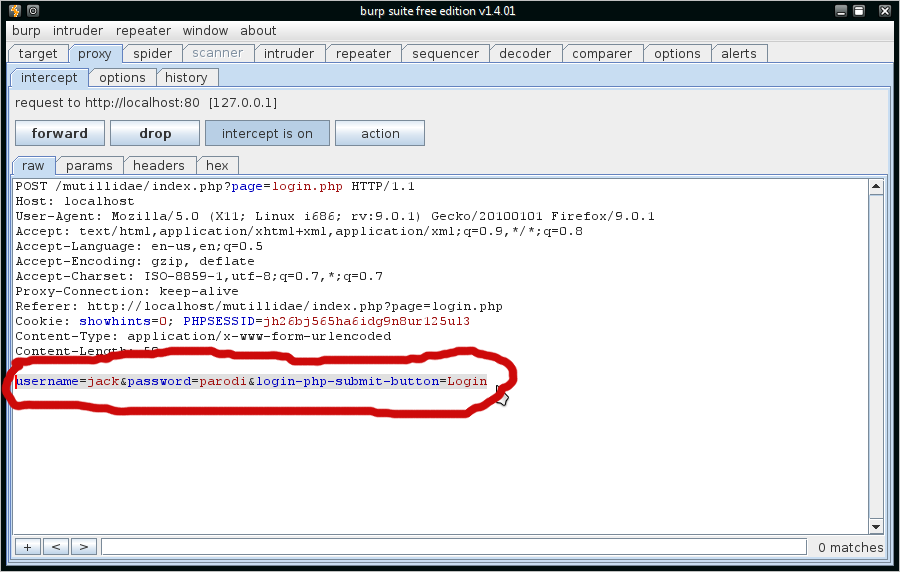Click the scrollbar up arrow
The image size is (900, 572).
(x=876, y=186)
